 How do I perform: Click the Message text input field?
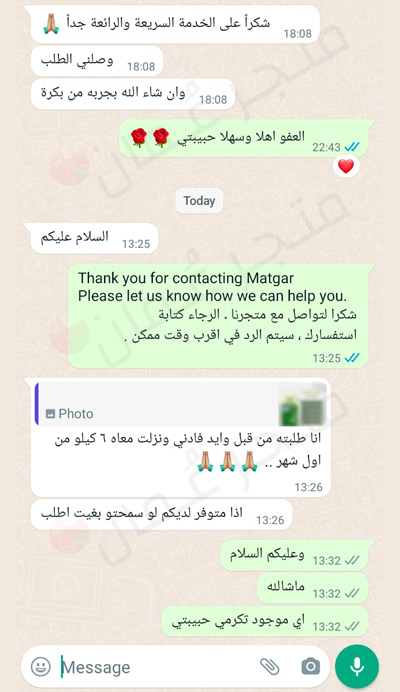pyautogui.click(x=159, y=667)
